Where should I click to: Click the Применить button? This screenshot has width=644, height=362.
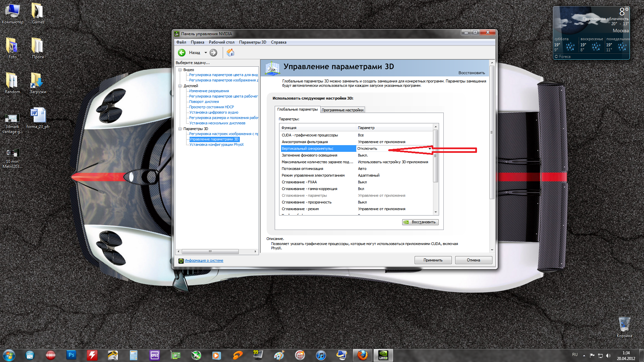click(x=433, y=260)
